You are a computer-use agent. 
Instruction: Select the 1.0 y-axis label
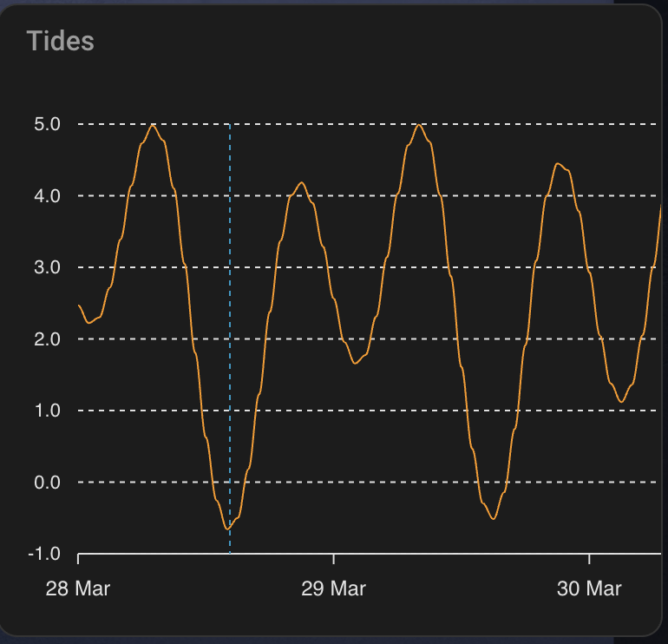pos(48,411)
